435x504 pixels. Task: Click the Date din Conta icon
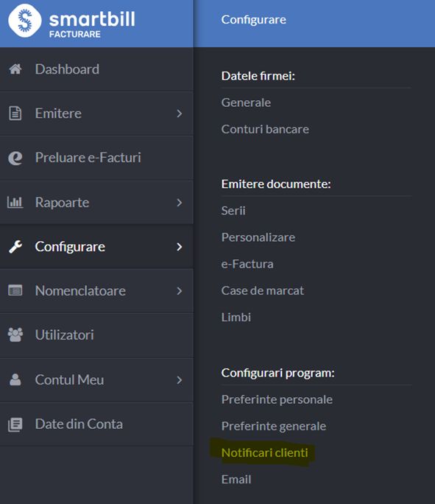click(x=15, y=424)
